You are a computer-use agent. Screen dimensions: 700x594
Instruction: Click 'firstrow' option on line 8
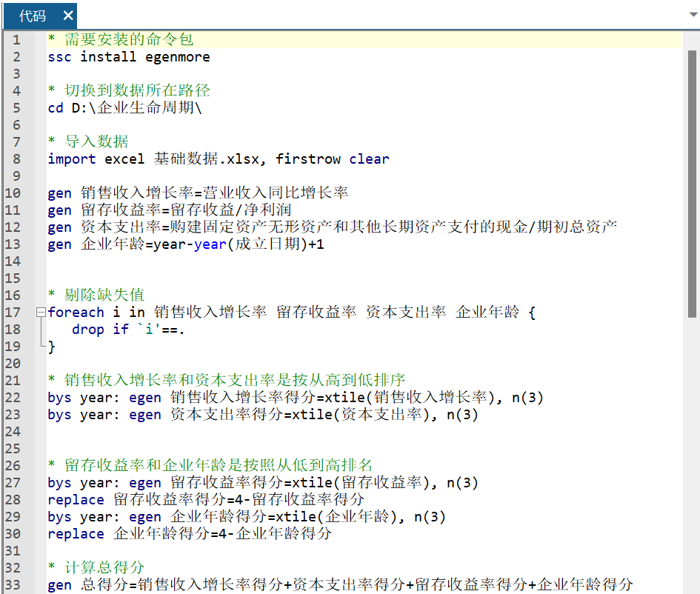click(x=308, y=159)
